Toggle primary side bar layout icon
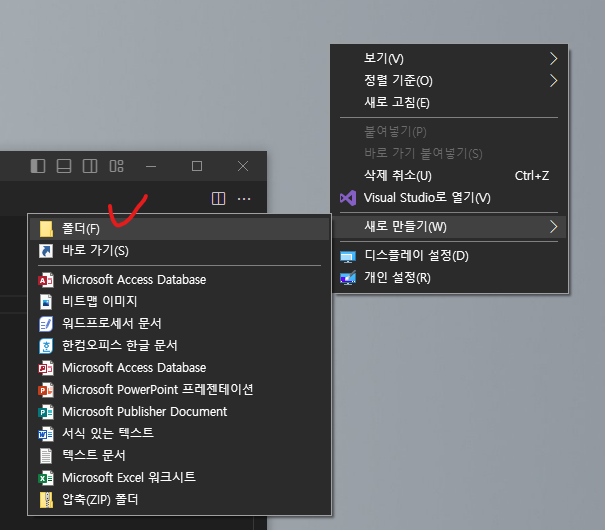605x530 pixels. click(38, 166)
